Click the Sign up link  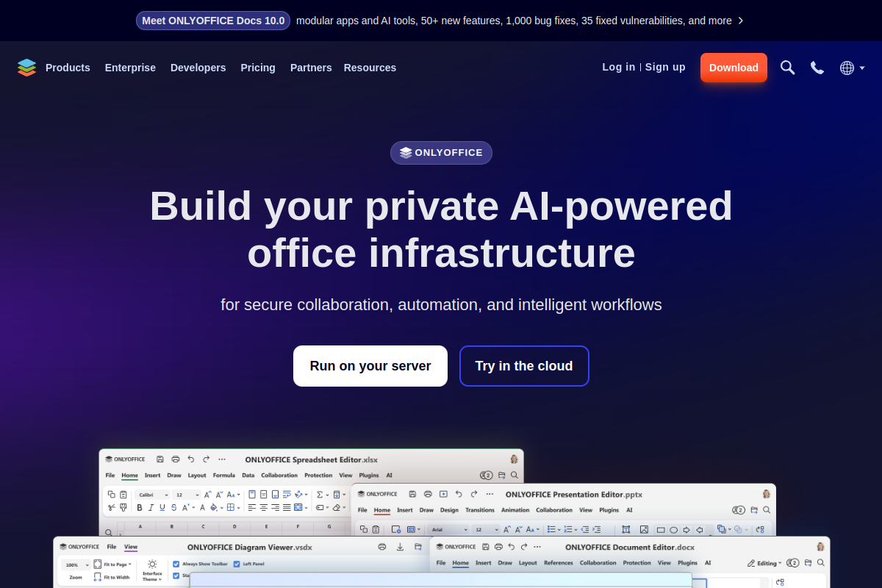click(x=665, y=67)
